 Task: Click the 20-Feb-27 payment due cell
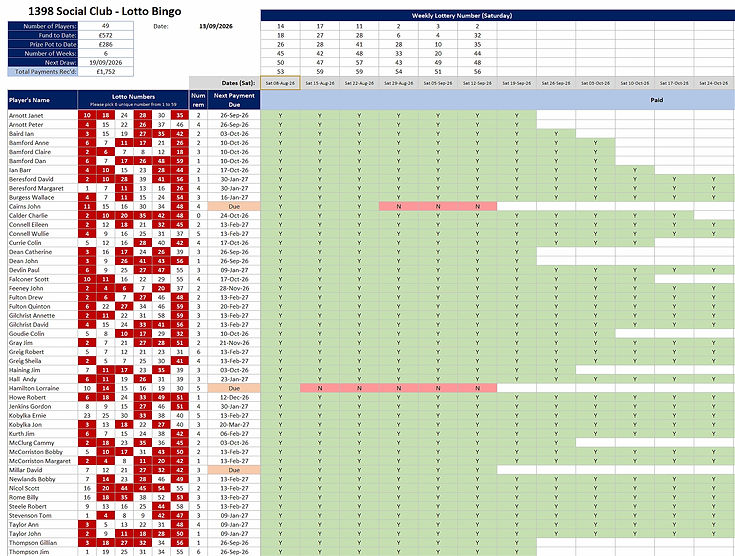point(234,307)
